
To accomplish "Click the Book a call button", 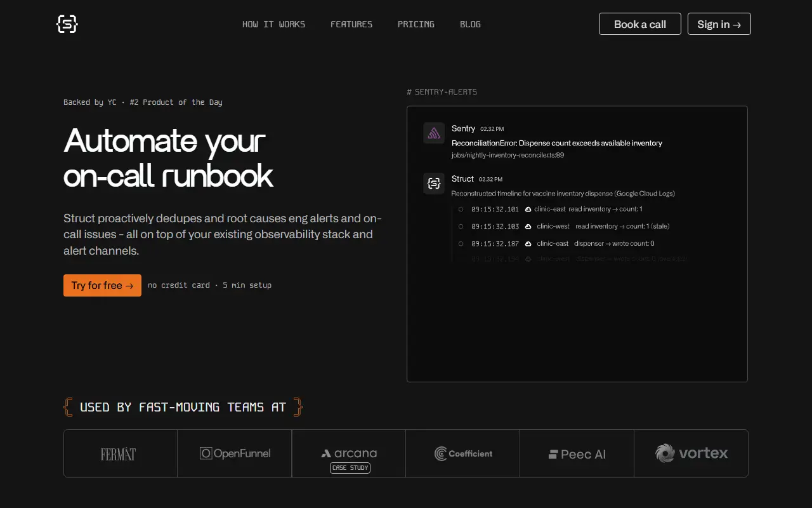I will point(640,24).
